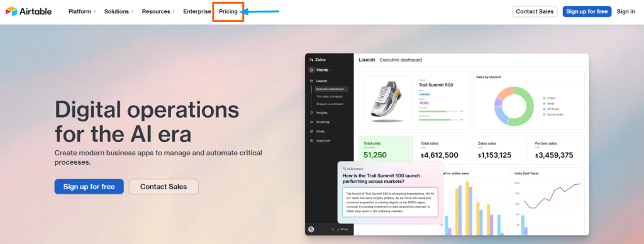
Task: Click the Launch breadcrumb in dashboard header
Action: (x=367, y=60)
